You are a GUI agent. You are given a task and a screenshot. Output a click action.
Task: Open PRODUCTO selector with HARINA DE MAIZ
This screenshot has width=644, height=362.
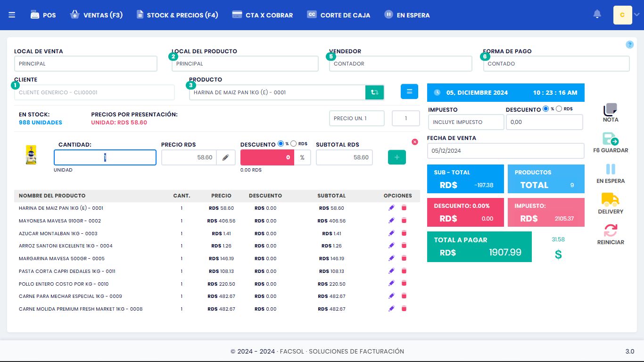point(277,92)
